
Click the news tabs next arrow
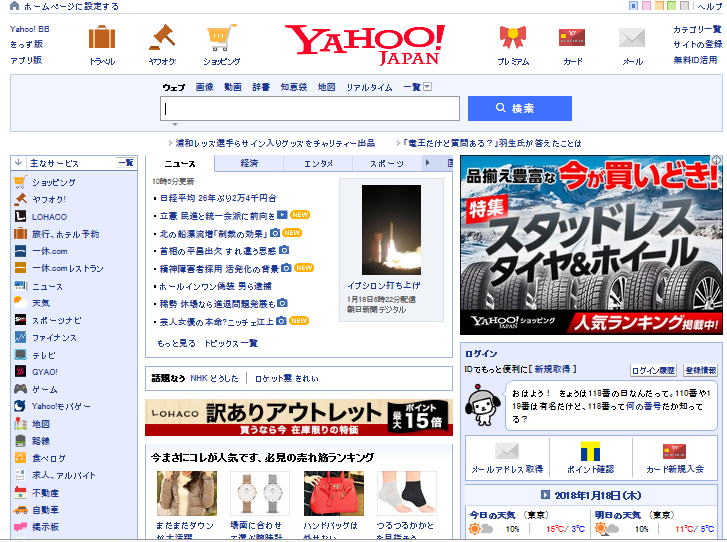tap(427, 163)
